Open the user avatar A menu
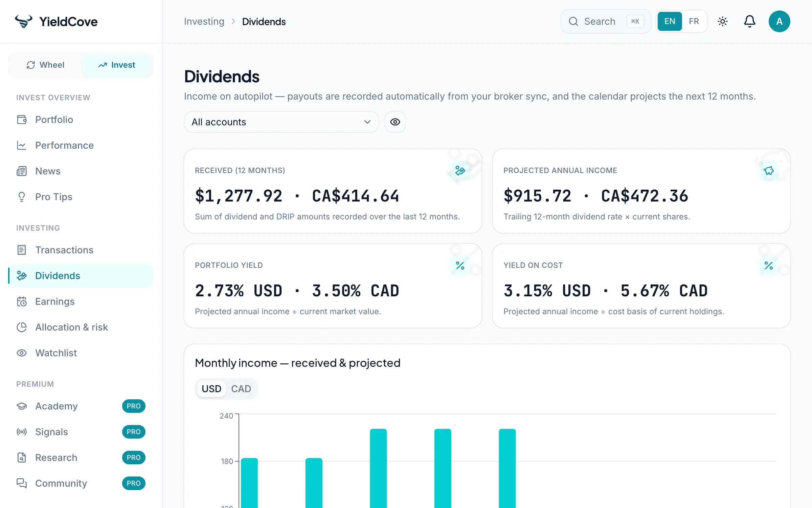812x508 pixels. click(780, 21)
